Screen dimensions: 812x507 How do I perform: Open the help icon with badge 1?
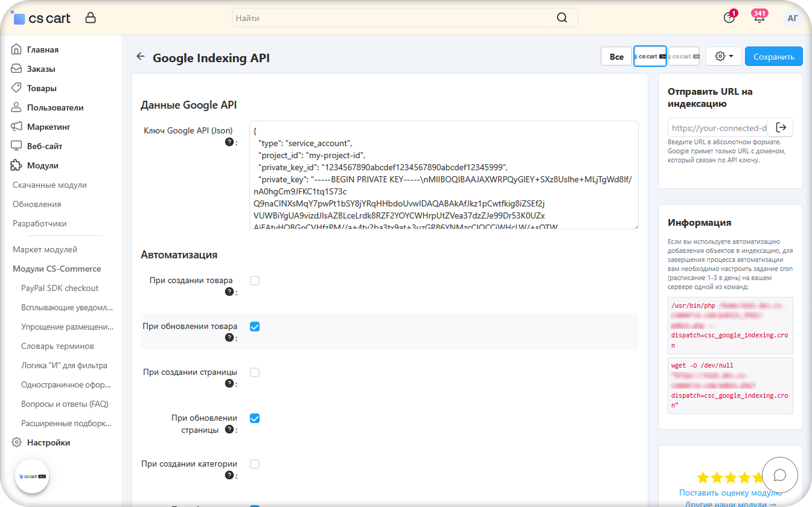(729, 18)
